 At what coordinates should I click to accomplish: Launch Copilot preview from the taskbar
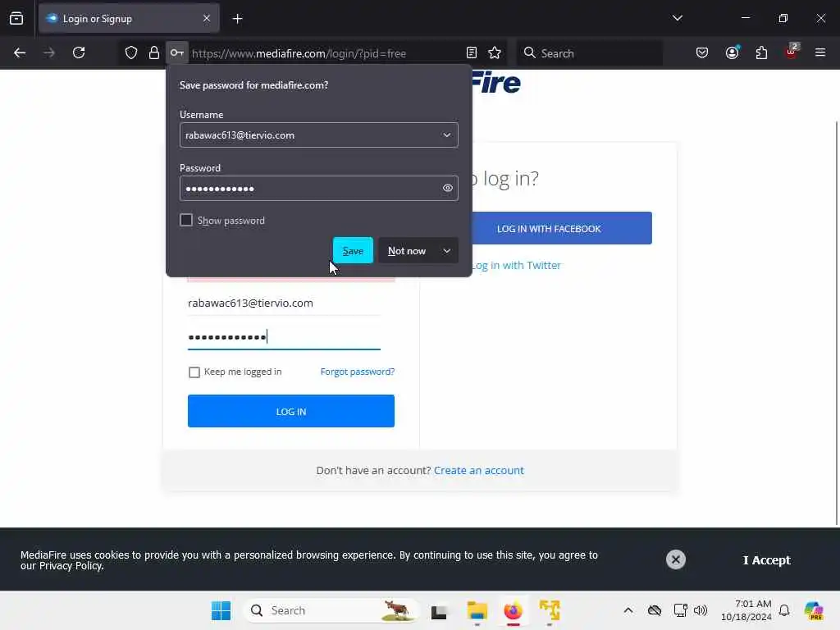tap(814, 610)
